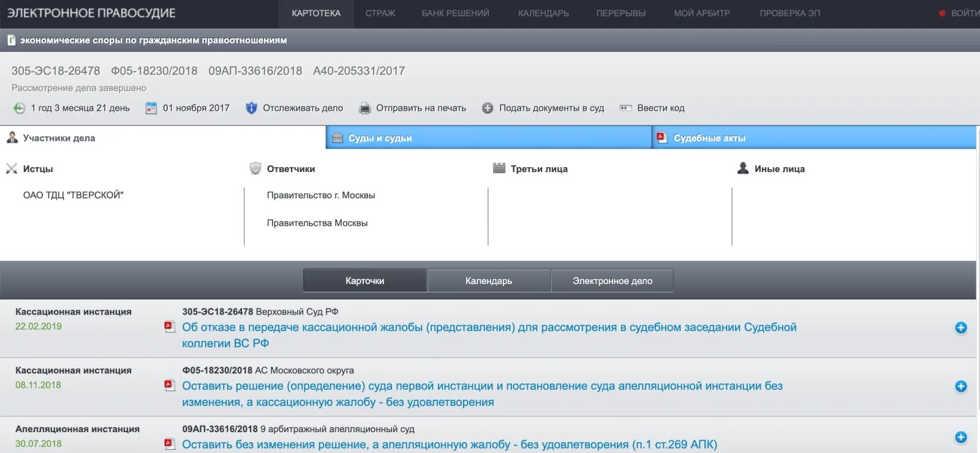Choose Отправить на печать
Image resolution: width=980 pixels, height=453 pixels.
[421, 108]
